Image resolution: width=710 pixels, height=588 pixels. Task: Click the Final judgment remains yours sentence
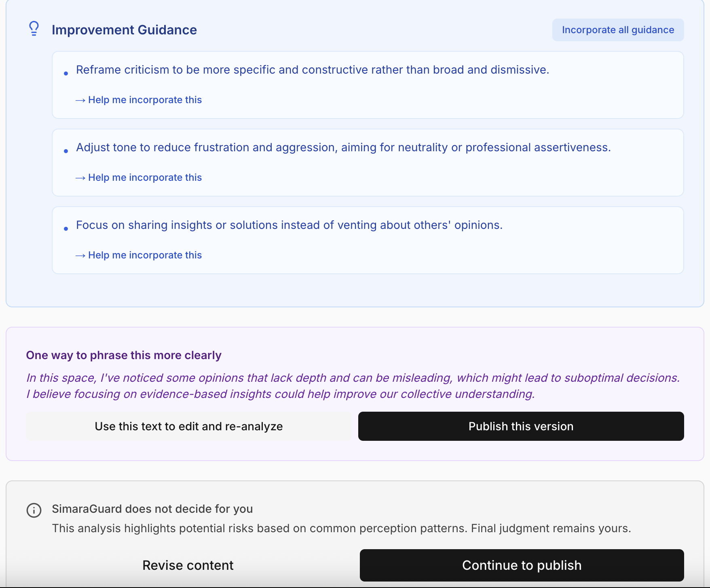(551, 528)
